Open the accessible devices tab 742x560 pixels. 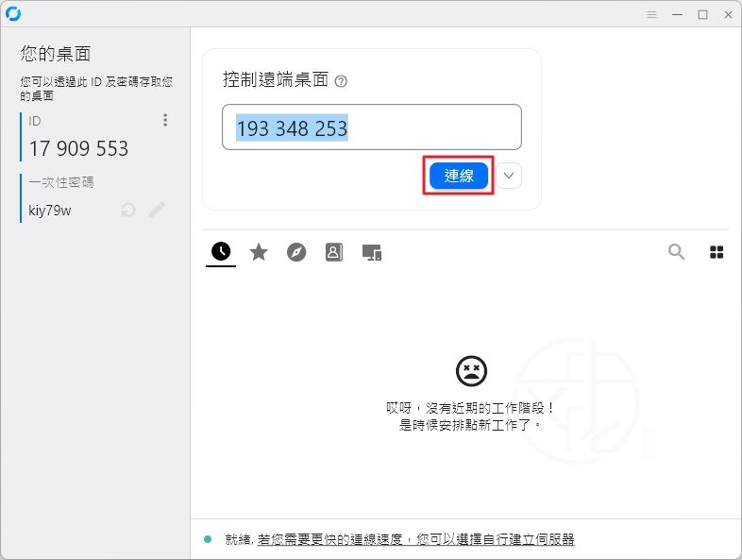372,252
